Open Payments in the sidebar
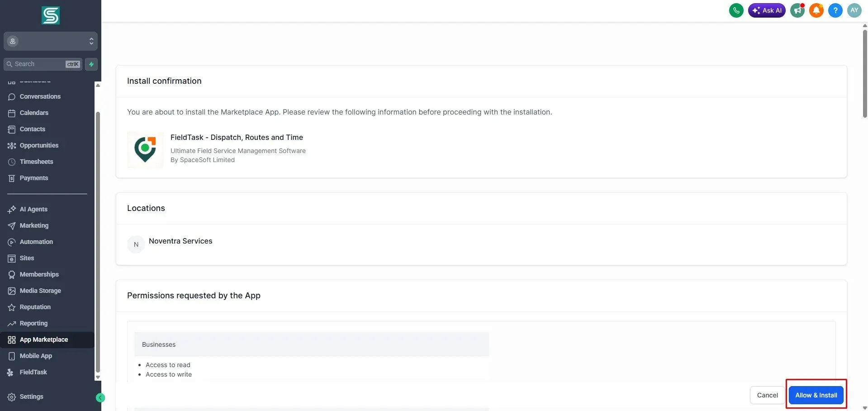The height and width of the screenshot is (411, 868). [47, 178]
